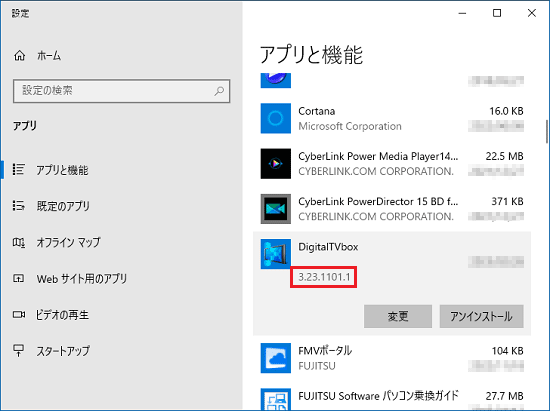550x411 pixels.
Task: Click the 104 KB size value
Action: point(508,351)
